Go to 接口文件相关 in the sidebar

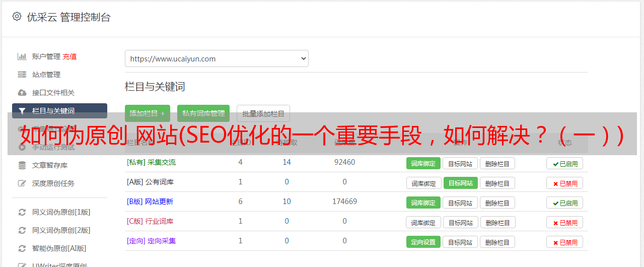(53, 93)
